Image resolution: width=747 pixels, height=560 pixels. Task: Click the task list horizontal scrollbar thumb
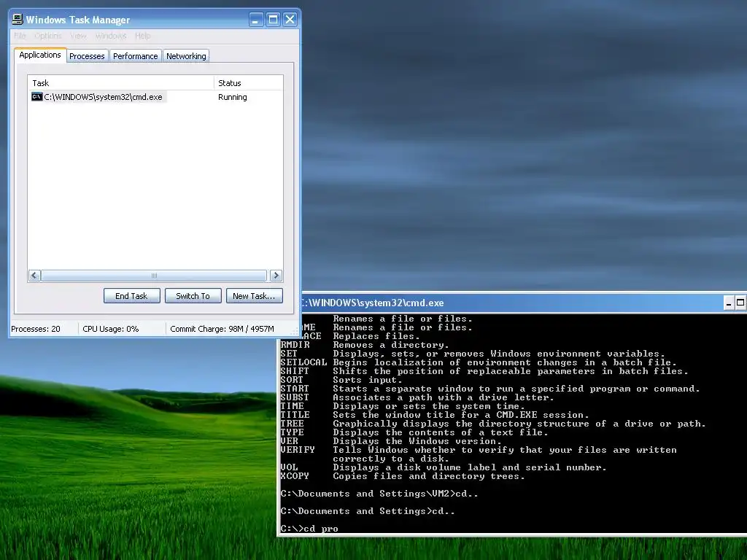click(154, 275)
